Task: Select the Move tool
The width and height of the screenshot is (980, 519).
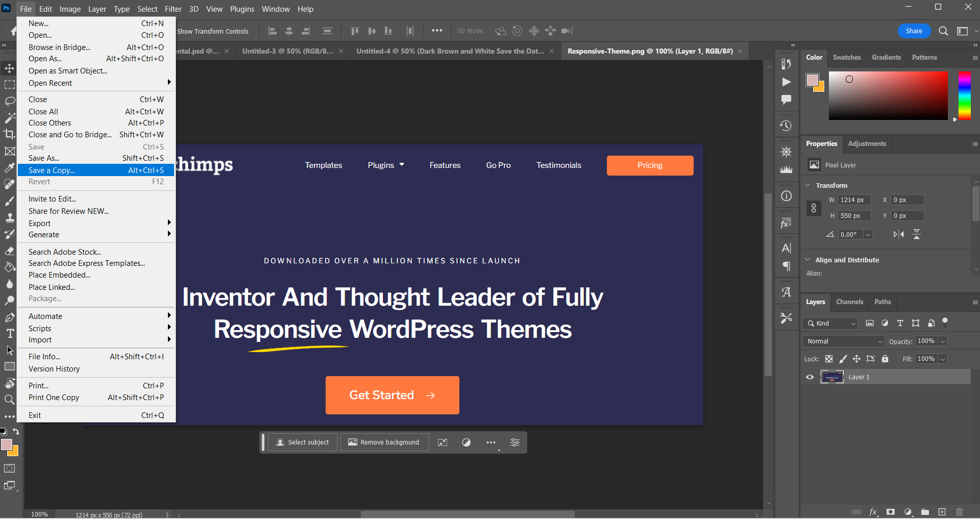Action: (x=9, y=68)
